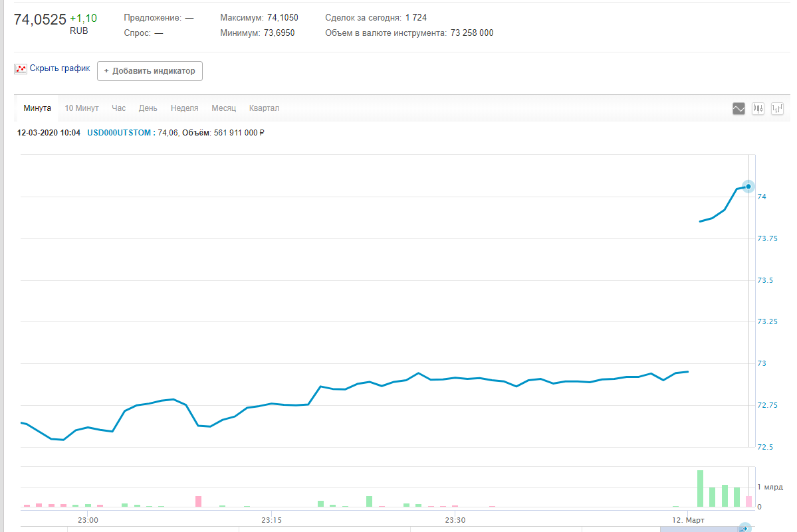Switch to OHLC bar chart icon
797x532 pixels.
(x=777, y=109)
